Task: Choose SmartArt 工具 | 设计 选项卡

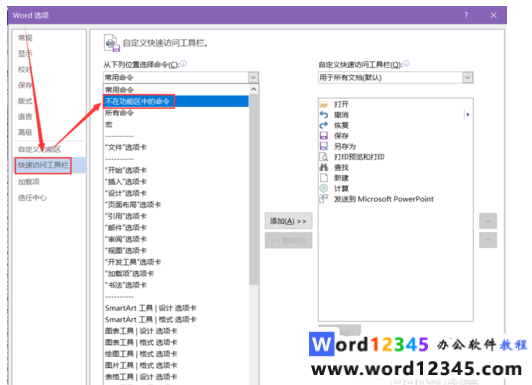Action: coord(176,308)
